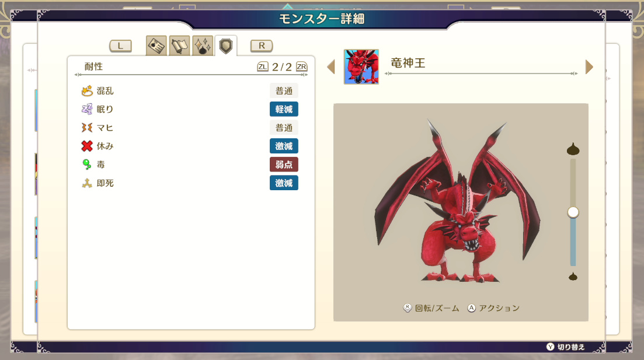Click the large zoom-in icon above slider
This screenshot has width=644, height=360.
click(x=573, y=149)
